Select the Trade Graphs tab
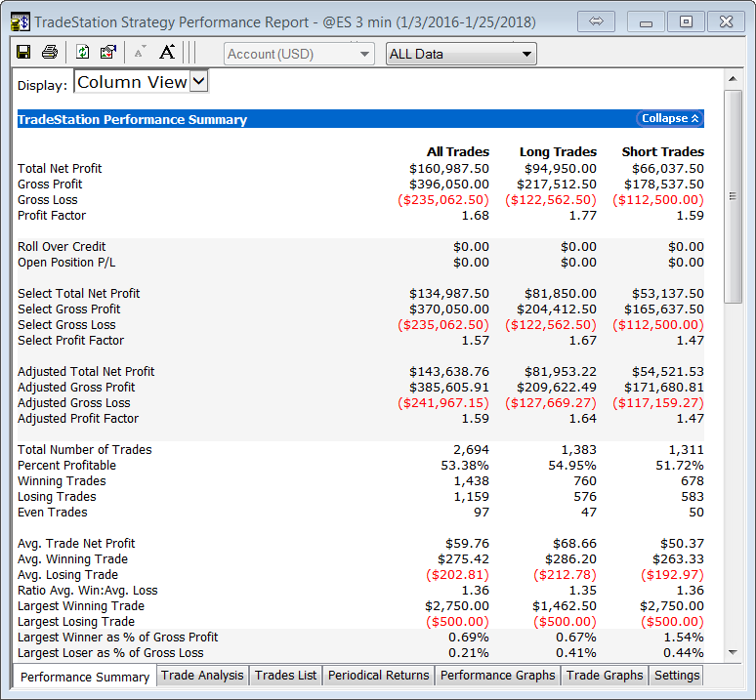This screenshot has height=700, width=756. tap(605, 676)
